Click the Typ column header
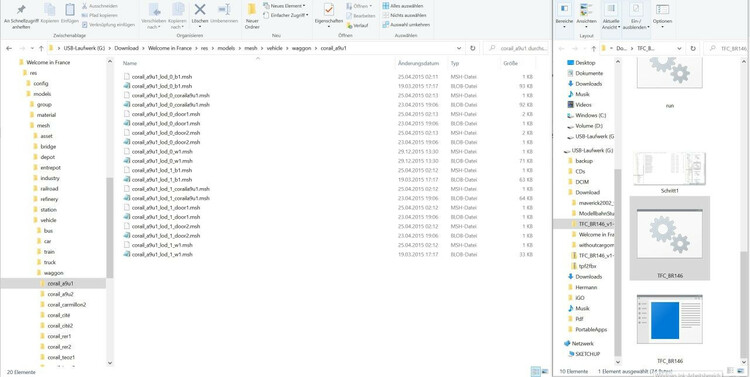This screenshot has height=377, width=750. coord(454,63)
